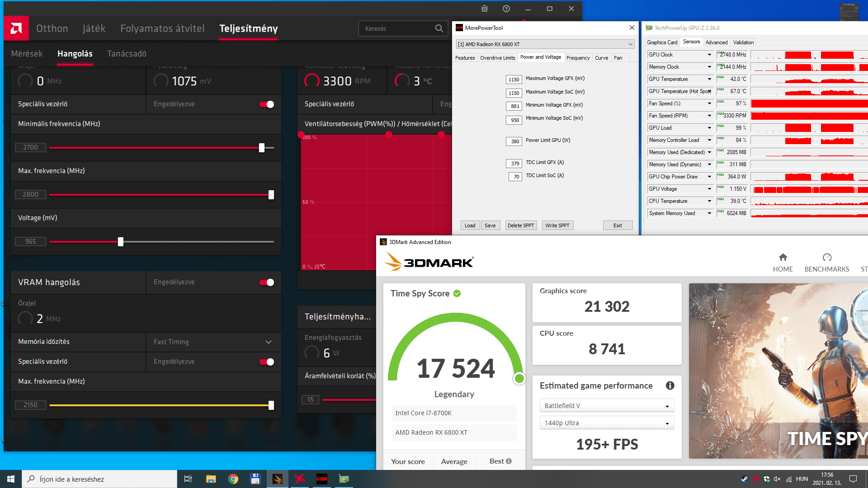The width and height of the screenshot is (868, 488).
Task: Click 3DMark icon in the taskbar
Action: [x=278, y=479]
